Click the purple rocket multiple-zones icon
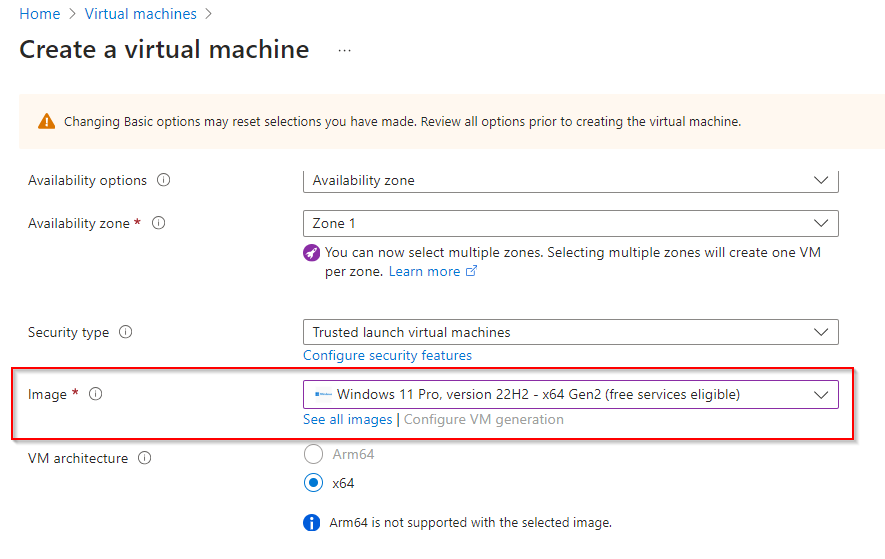The height and width of the screenshot is (559, 885). [311, 253]
